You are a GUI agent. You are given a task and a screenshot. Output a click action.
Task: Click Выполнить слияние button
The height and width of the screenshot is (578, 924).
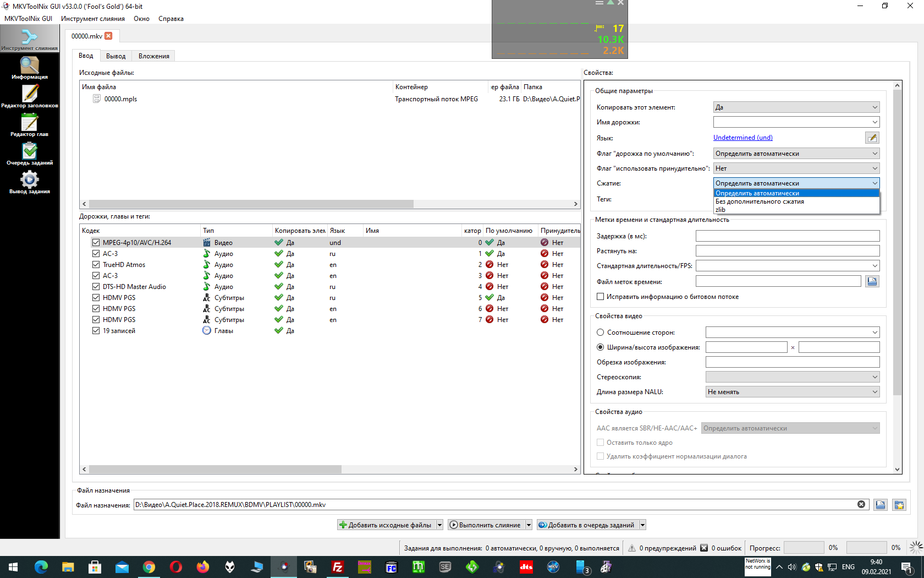486,525
